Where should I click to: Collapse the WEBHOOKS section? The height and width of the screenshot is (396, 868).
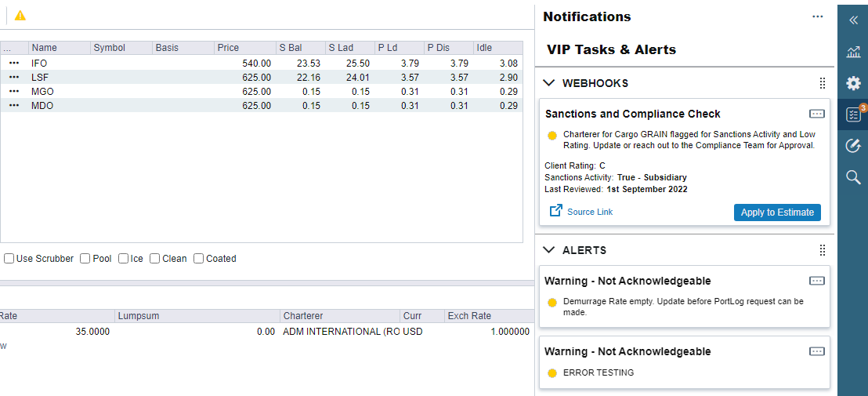coord(549,83)
